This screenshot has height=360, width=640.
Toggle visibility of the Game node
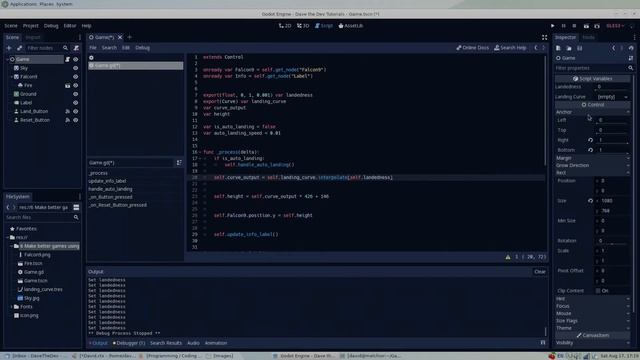pos(76,60)
